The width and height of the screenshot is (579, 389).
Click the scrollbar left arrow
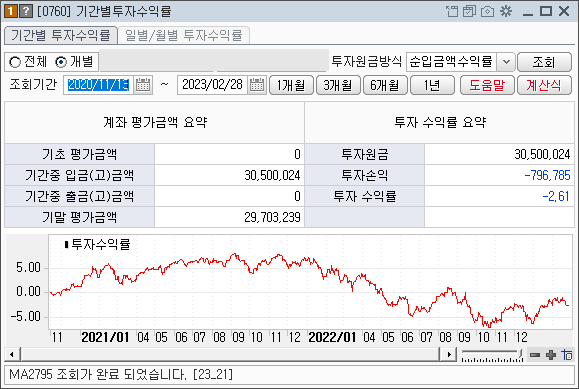tap(12, 355)
